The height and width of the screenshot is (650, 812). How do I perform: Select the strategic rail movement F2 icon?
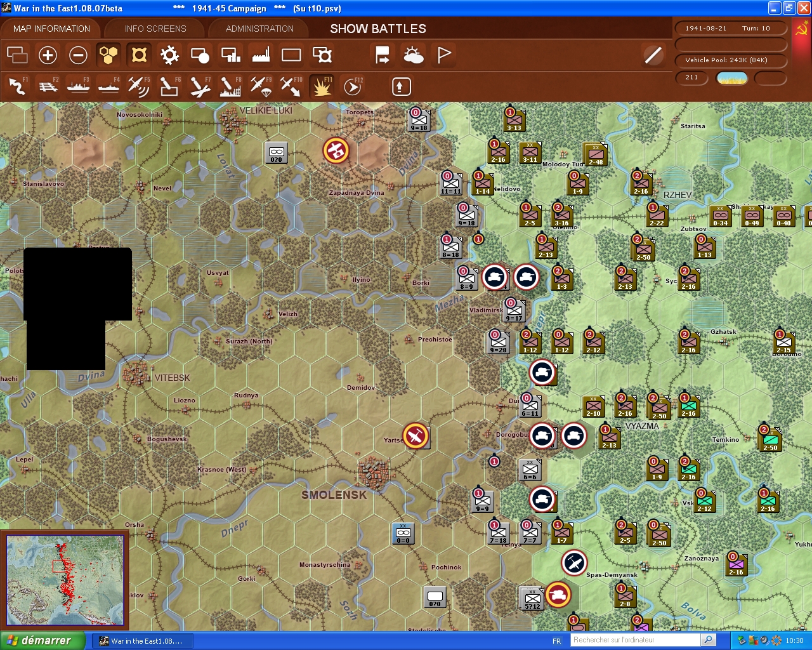[48, 86]
